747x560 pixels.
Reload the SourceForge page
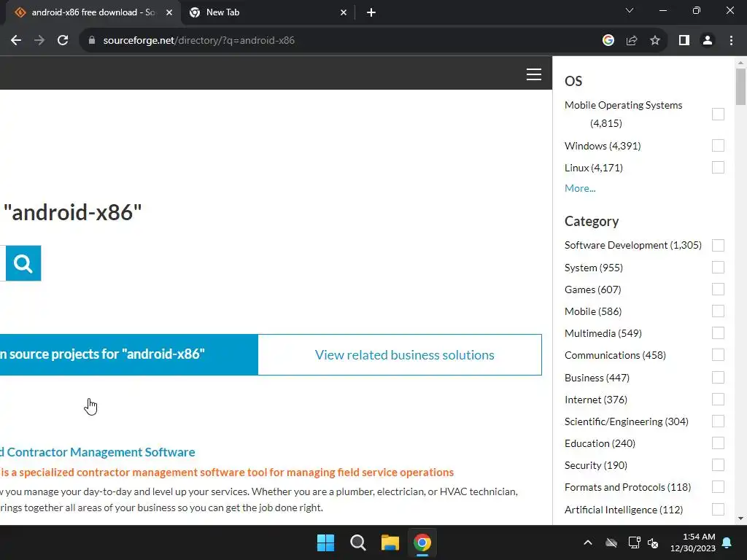(x=63, y=41)
